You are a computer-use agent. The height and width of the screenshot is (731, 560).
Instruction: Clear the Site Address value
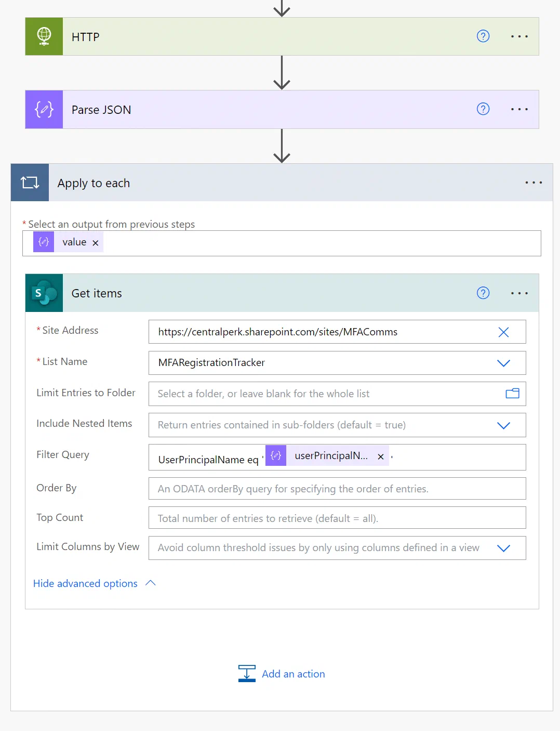tap(503, 332)
